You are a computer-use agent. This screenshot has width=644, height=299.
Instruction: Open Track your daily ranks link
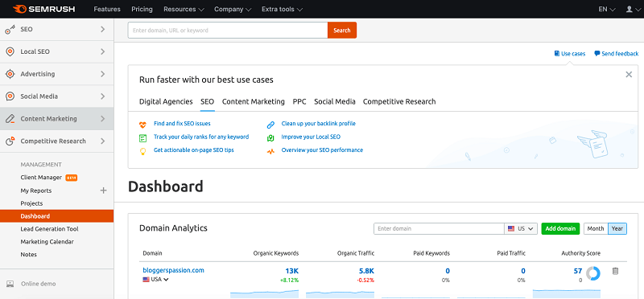(201, 137)
